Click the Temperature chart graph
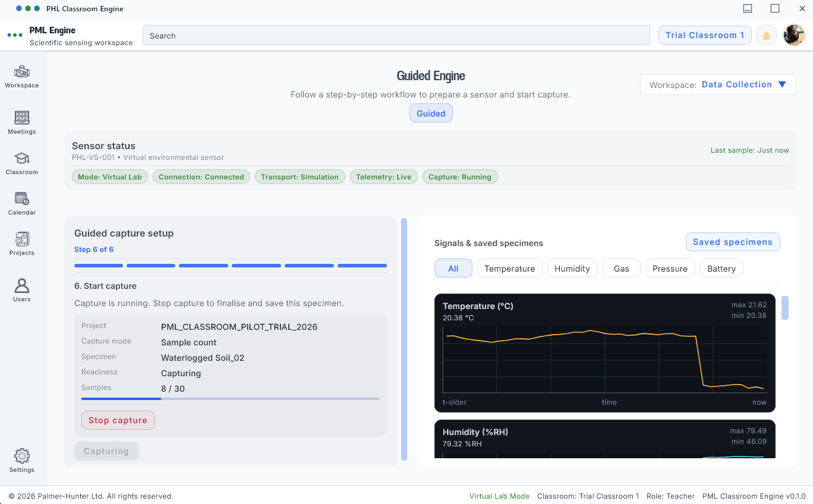The width and height of the screenshot is (813, 504). 605,360
